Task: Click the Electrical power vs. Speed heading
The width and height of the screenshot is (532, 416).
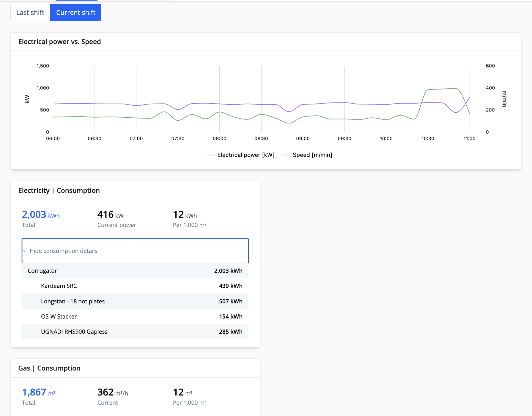Action: (59, 42)
